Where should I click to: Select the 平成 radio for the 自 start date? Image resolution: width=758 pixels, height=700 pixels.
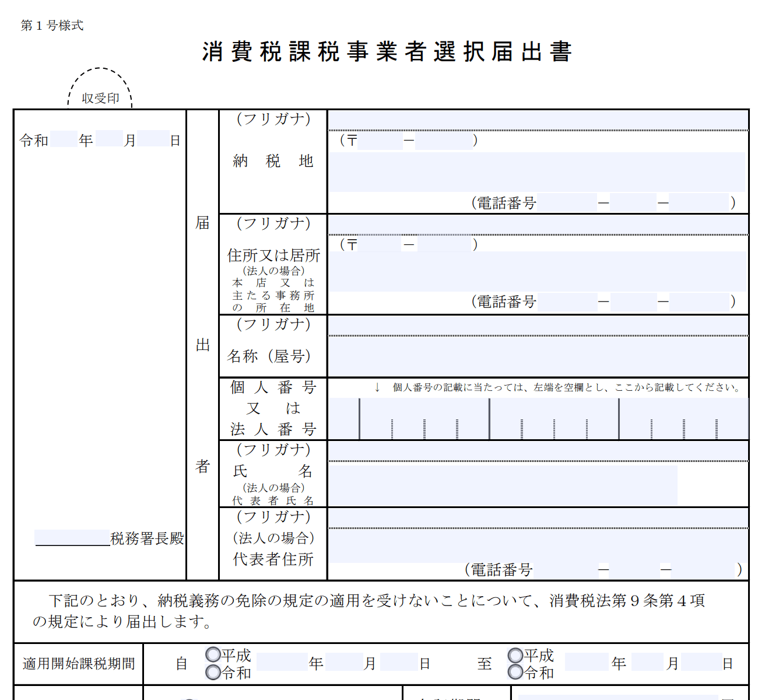[213, 654]
